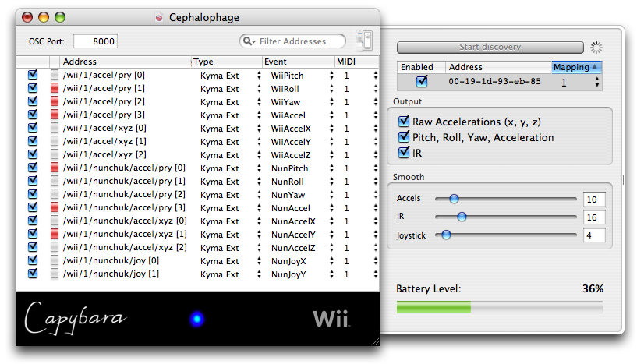Toggle Enabled checkbox for device 00-19-1d-93-eb-85

tap(421, 81)
